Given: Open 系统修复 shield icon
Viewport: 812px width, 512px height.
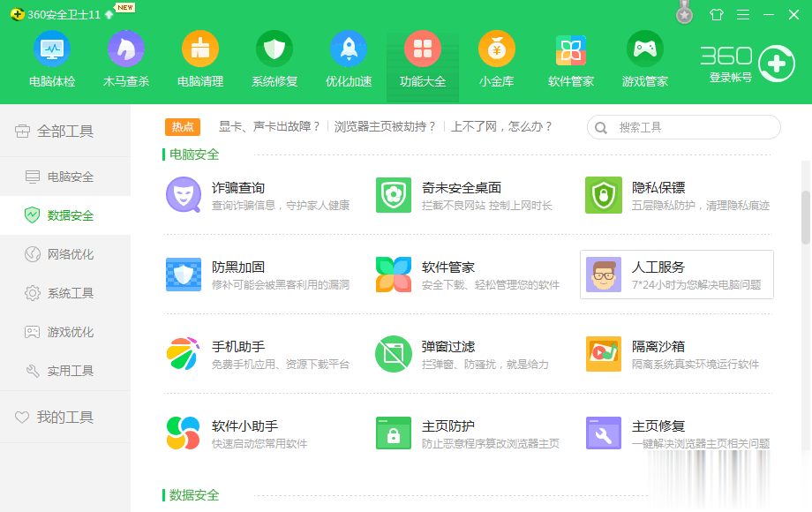Looking at the screenshot, I should pos(274,49).
